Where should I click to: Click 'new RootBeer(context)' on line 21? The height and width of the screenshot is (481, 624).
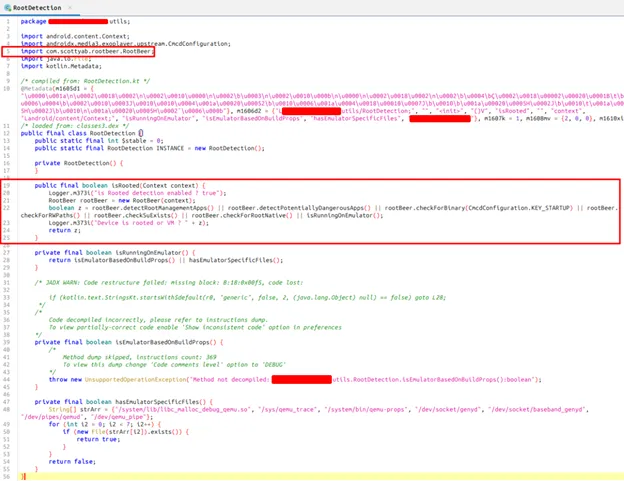[x=155, y=201]
